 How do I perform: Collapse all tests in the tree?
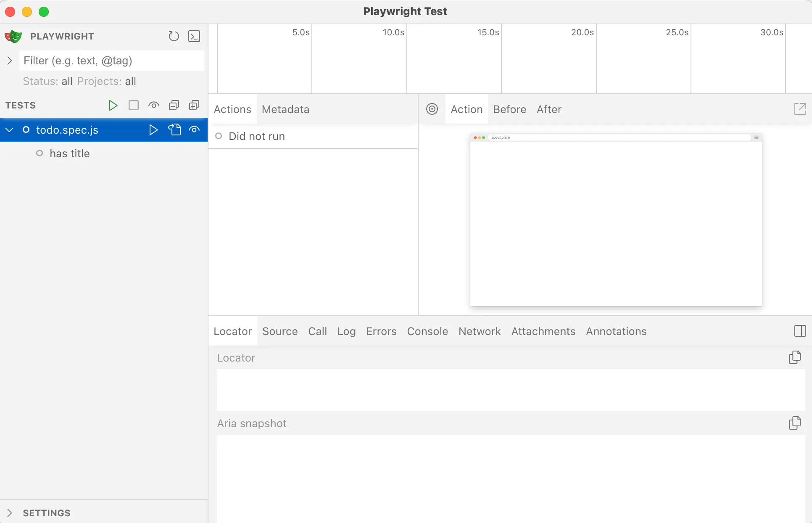pos(174,105)
